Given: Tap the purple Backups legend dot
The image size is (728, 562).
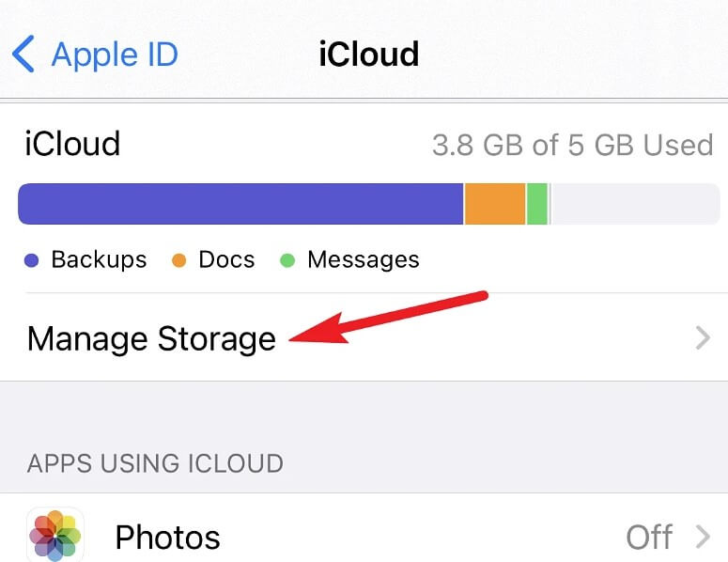Looking at the screenshot, I should click(31, 260).
